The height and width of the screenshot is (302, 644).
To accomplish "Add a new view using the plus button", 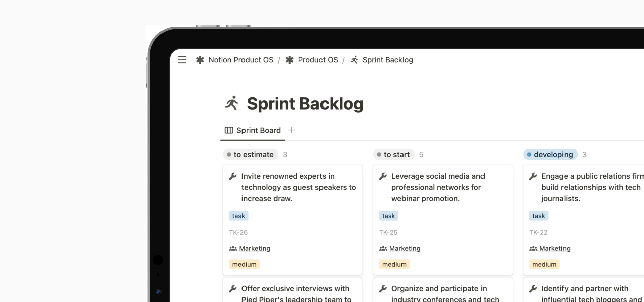I will coord(291,129).
